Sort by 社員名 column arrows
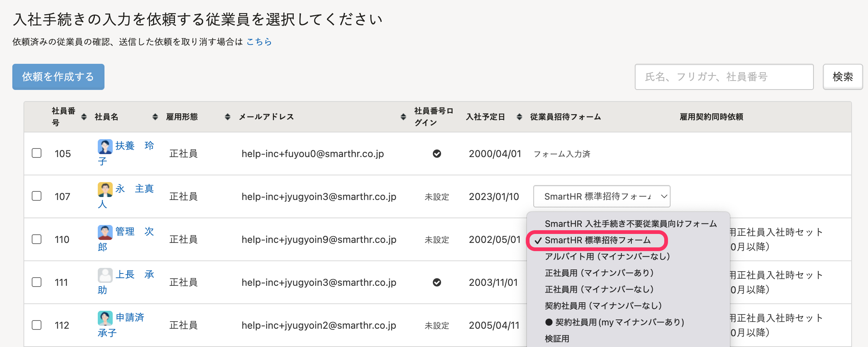This screenshot has height=347, width=868. [155, 117]
